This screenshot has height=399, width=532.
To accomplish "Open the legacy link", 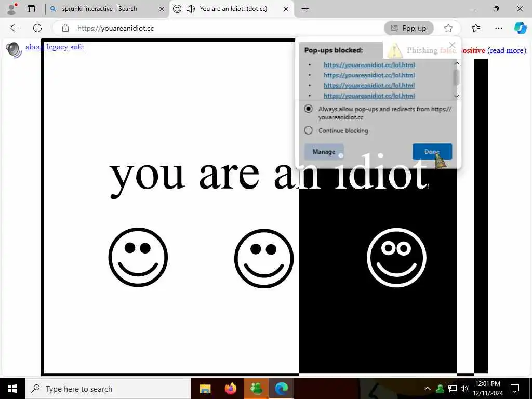I will pos(57,47).
